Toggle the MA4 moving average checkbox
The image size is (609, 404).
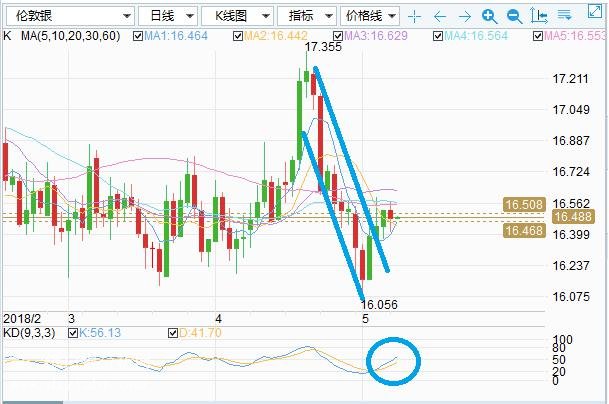[438, 37]
